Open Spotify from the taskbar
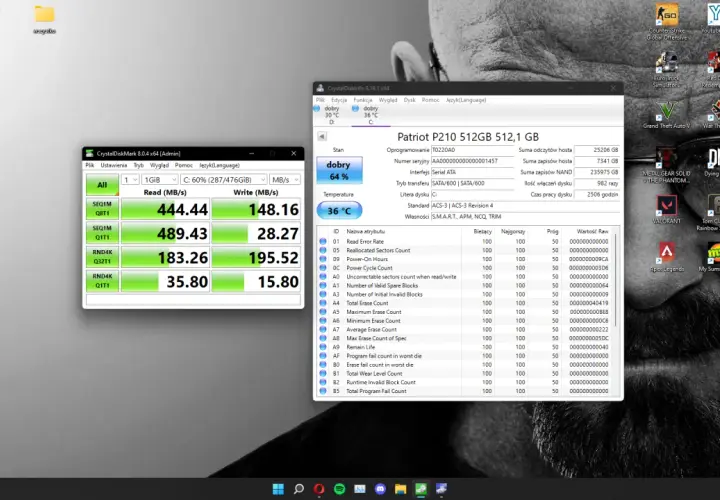This screenshot has height=500, width=720. coord(339,489)
